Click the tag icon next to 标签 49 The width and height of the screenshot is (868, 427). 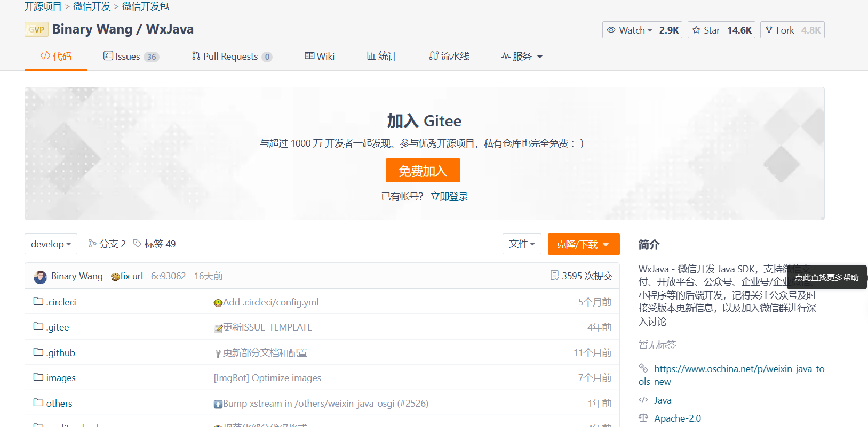137,244
